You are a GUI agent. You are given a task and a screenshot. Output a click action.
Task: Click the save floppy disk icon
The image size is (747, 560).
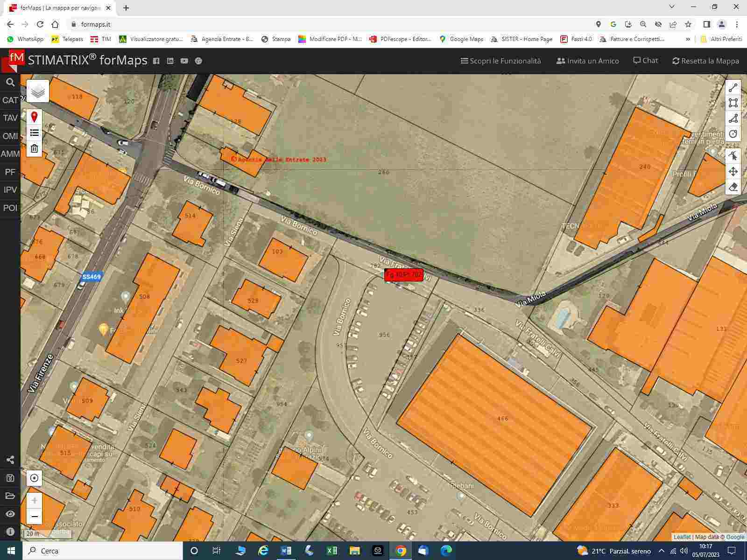click(10, 478)
